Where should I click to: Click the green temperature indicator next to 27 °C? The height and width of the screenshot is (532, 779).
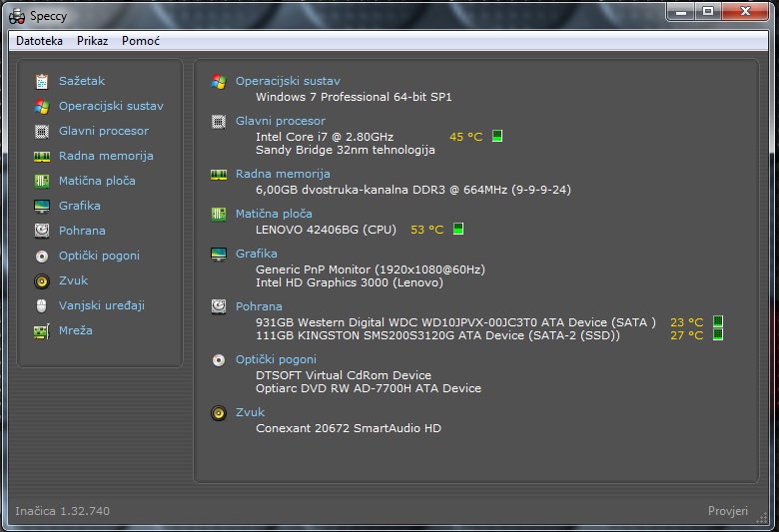[x=718, y=334]
